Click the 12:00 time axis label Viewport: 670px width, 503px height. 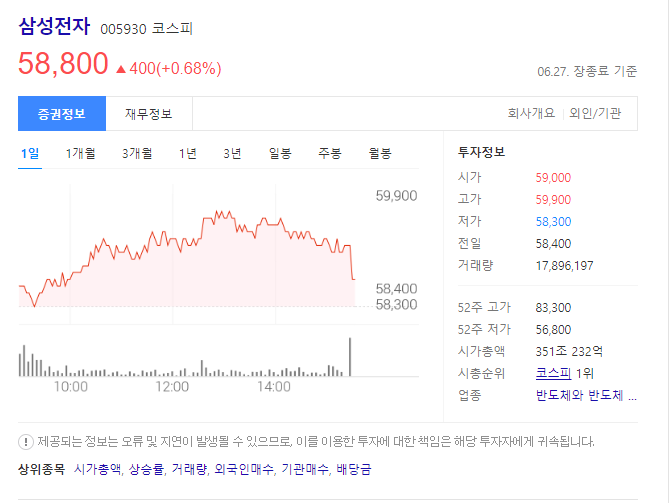(172, 387)
